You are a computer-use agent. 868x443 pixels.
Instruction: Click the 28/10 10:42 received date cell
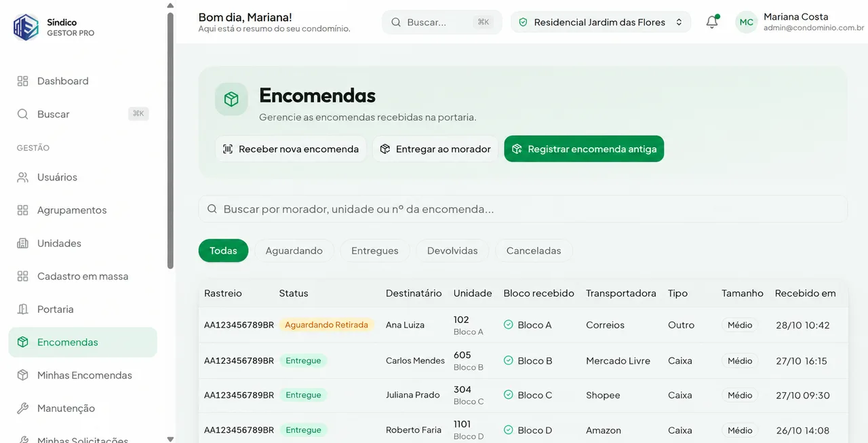pyautogui.click(x=803, y=325)
